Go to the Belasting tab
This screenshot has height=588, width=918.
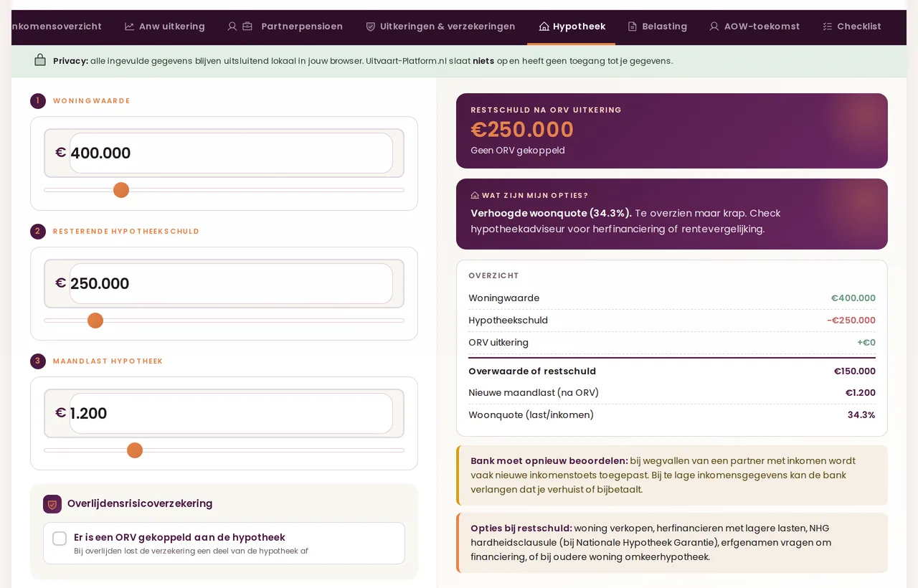click(x=657, y=27)
